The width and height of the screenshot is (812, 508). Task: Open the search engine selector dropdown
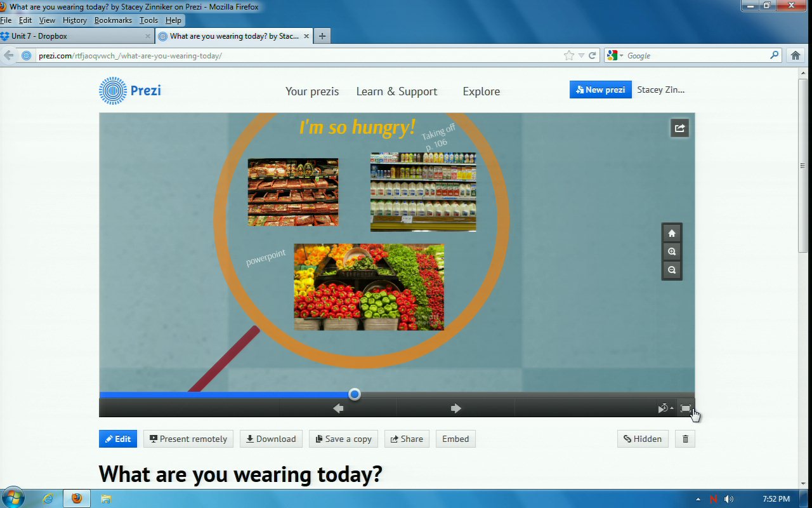[614, 56]
